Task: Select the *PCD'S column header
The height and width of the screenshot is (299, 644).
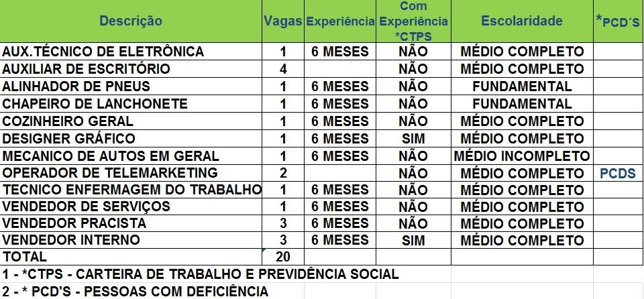Action: point(618,21)
